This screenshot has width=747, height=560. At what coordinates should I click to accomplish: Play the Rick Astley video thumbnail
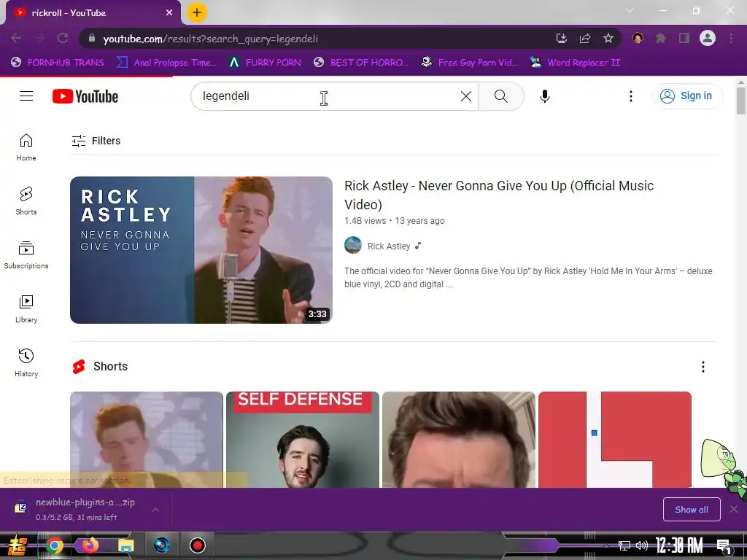[201, 250]
